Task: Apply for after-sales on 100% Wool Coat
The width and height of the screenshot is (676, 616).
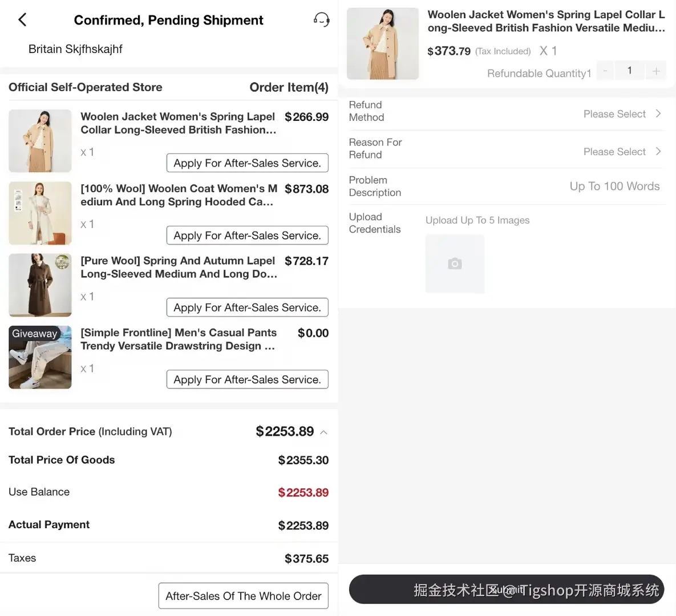Action: 247,236
